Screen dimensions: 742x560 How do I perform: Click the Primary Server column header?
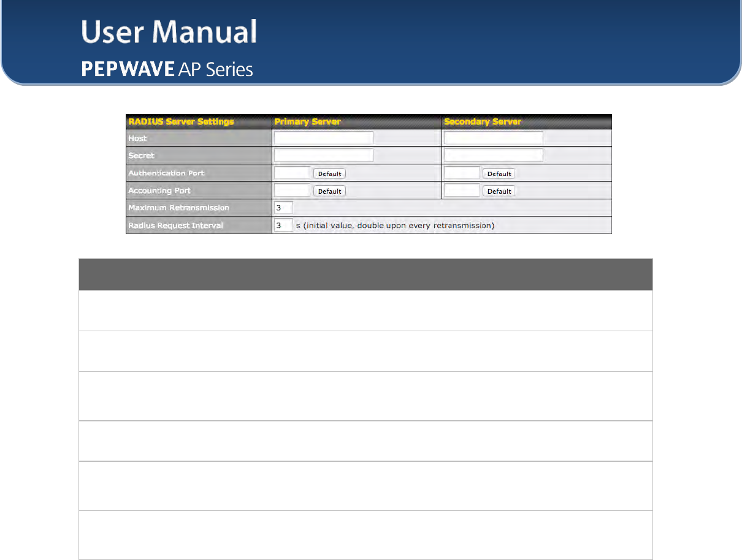308,121
